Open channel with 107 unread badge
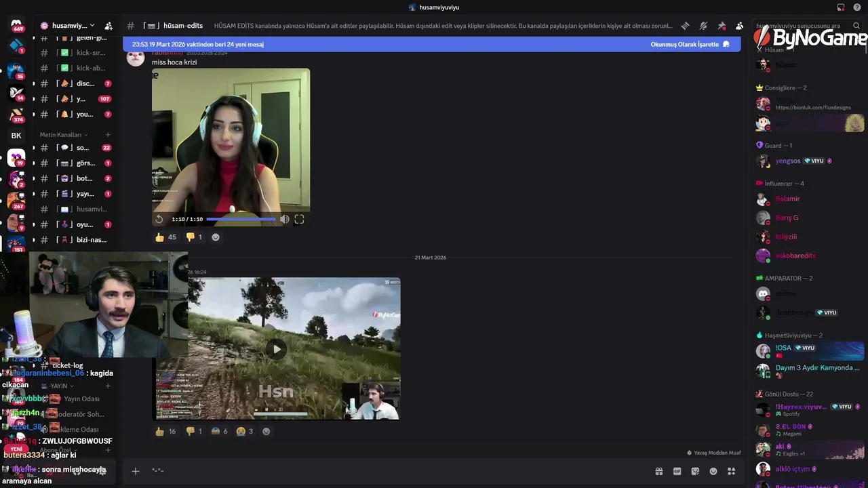868x488 pixels. click(x=75, y=99)
